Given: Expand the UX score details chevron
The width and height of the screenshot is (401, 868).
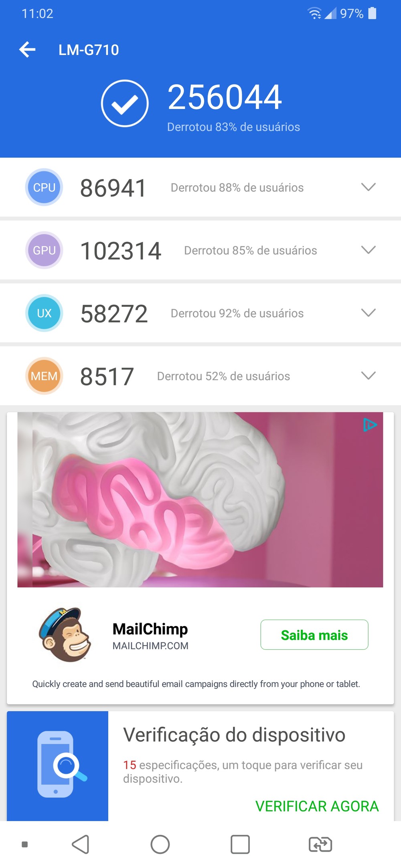Looking at the screenshot, I should coord(368,313).
